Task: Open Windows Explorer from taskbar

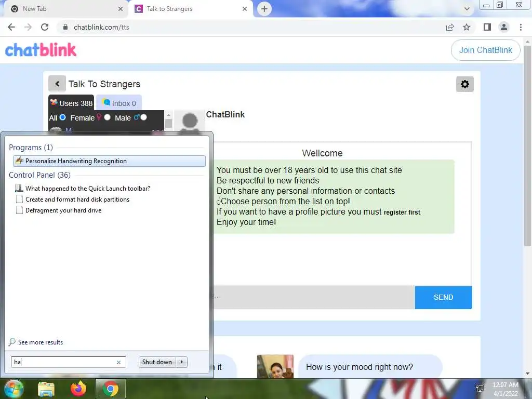Action: [46, 389]
